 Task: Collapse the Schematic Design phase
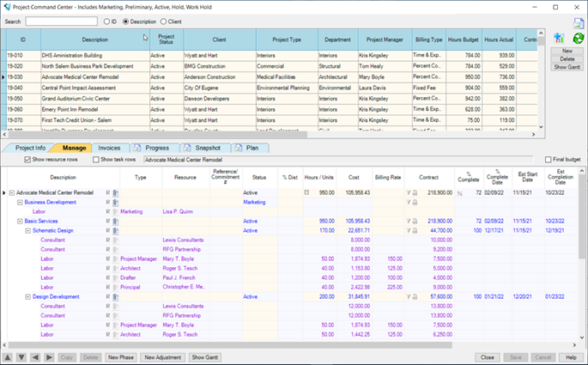click(x=27, y=230)
